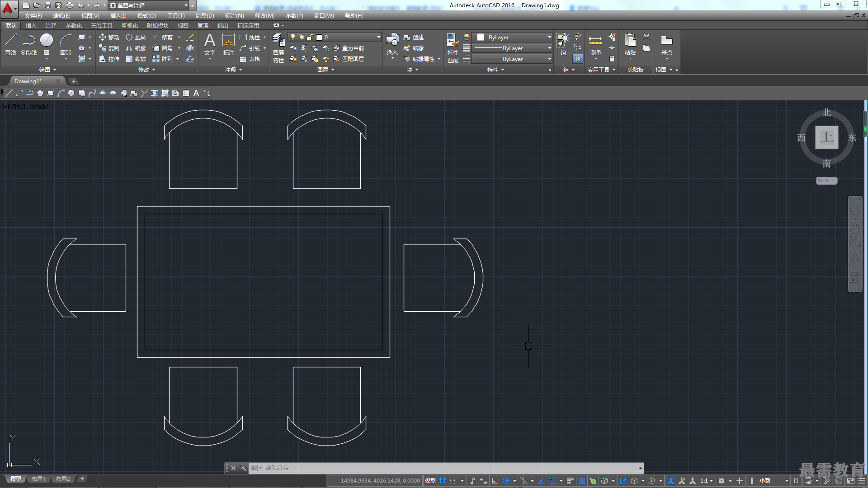Screen dimensions: 868x488
Task: Click the Hatch tool in Draw panel
Action: [82, 59]
